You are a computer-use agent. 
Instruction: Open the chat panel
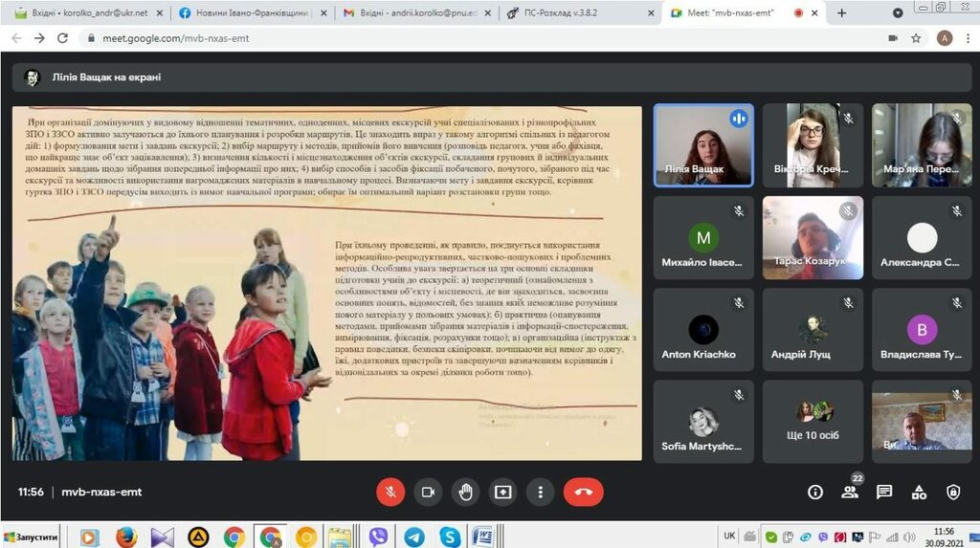pyautogui.click(x=884, y=492)
